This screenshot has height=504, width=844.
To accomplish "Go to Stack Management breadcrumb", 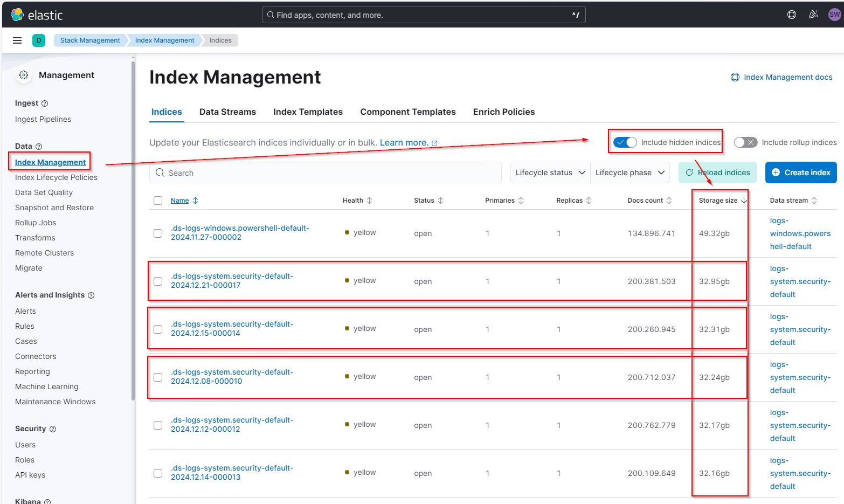I will (x=90, y=40).
